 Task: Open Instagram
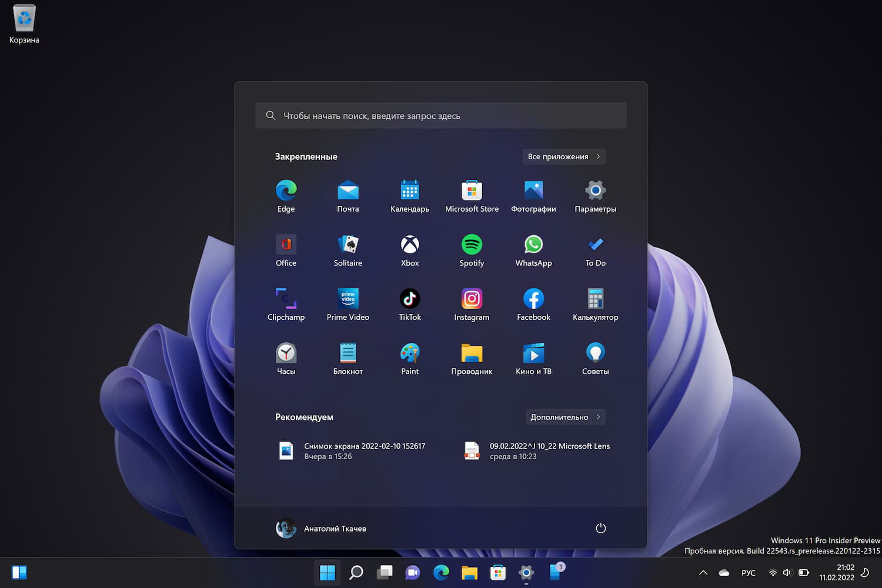[472, 305]
